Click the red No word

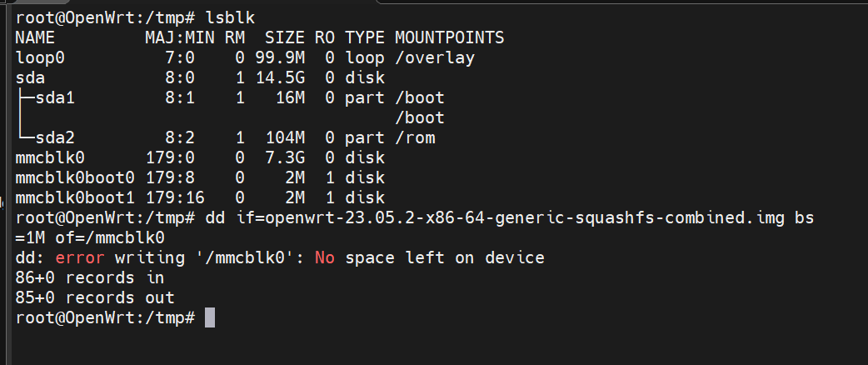tap(325, 257)
